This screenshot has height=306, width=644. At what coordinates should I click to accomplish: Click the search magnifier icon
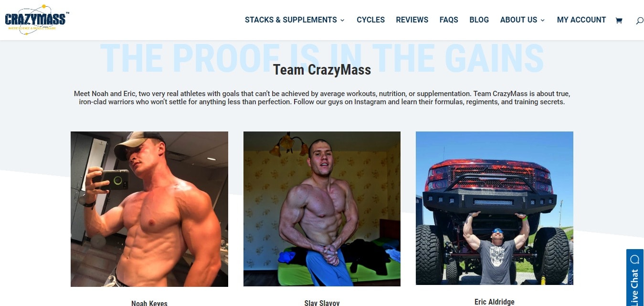pyautogui.click(x=640, y=21)
